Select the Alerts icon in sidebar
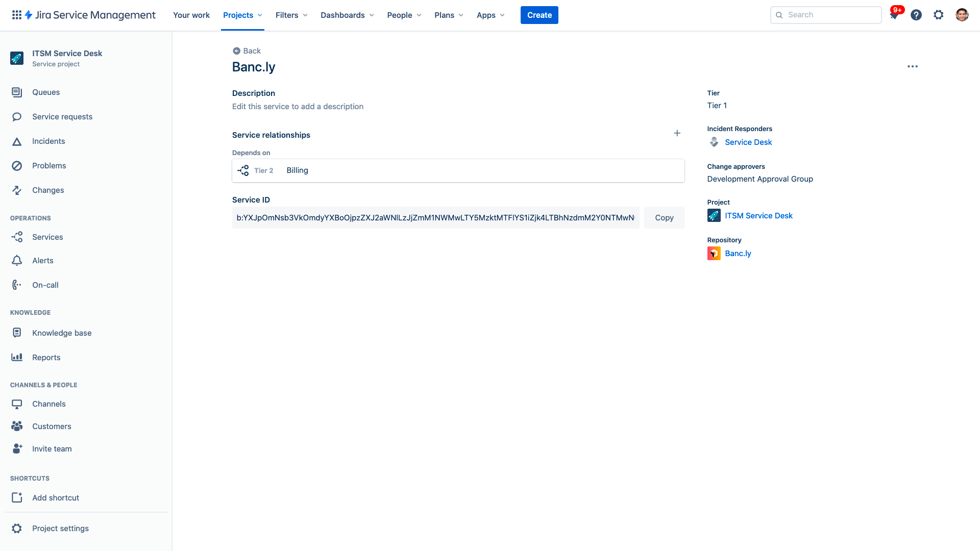 coord(17,260)
